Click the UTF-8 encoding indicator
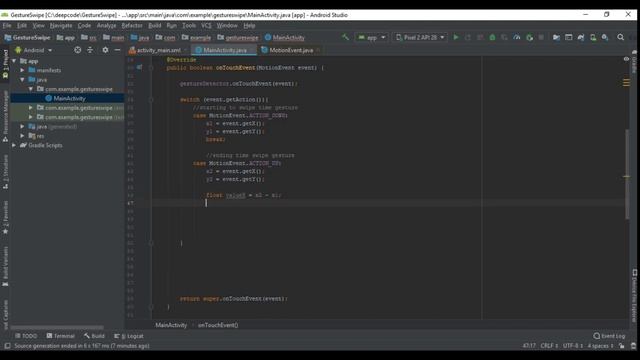 point(573,346)
